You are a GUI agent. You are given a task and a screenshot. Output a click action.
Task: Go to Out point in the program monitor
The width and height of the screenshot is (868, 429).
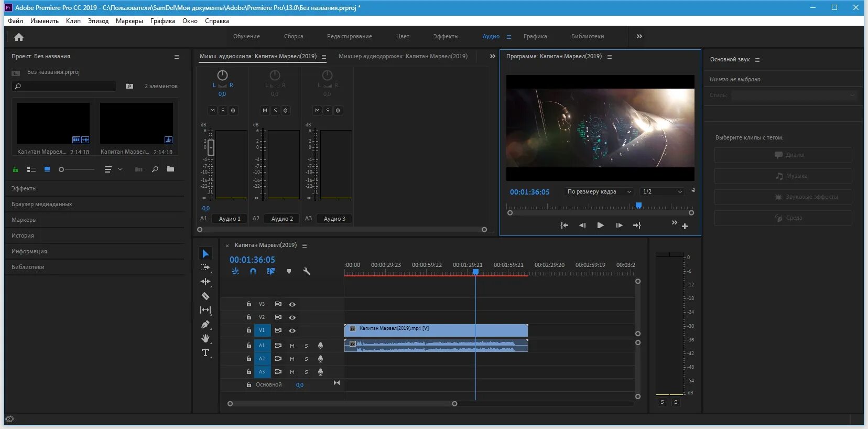point(637,226)
